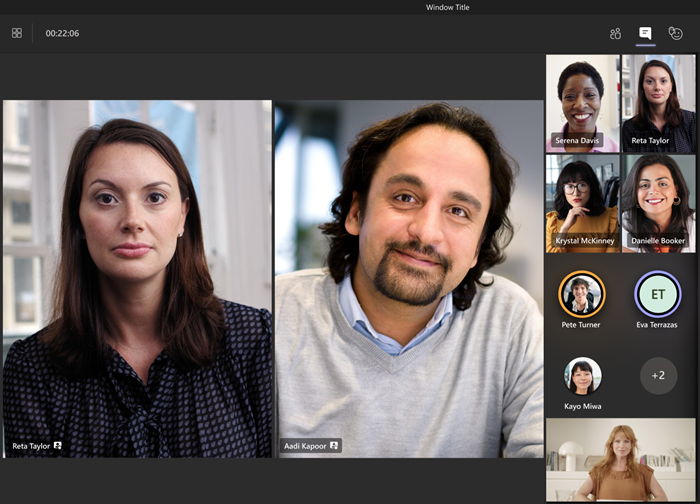Click Eva Terrazas's ET initials avatar

[x=657, y=294]
